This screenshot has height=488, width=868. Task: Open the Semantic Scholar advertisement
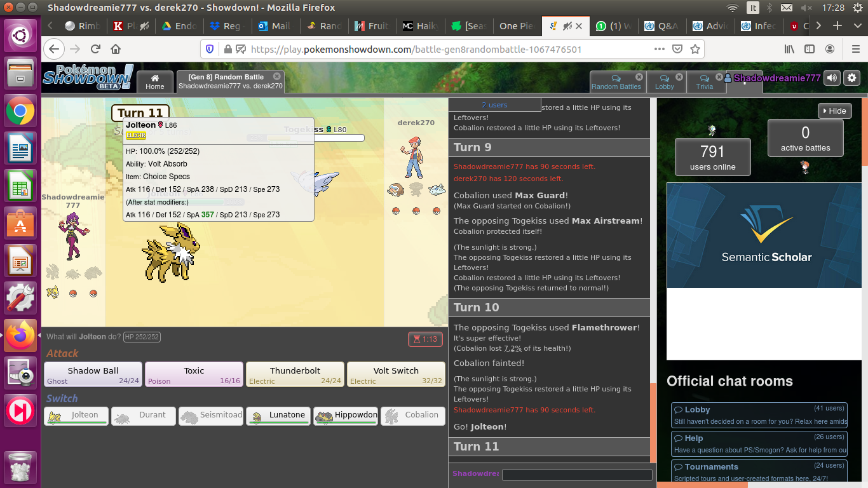[764, 236]
